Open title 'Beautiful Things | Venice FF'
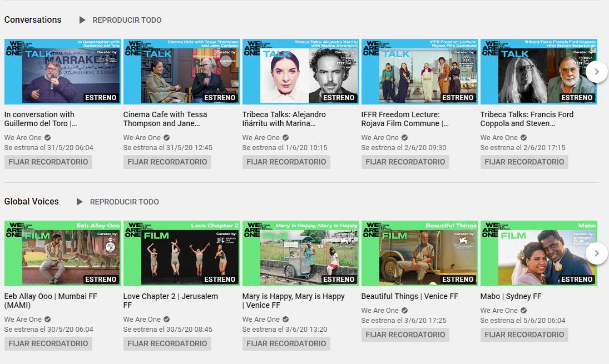Image resolution: width=609 pixels, height=364 pixels. pyautogui.click(x=410, y=296)
